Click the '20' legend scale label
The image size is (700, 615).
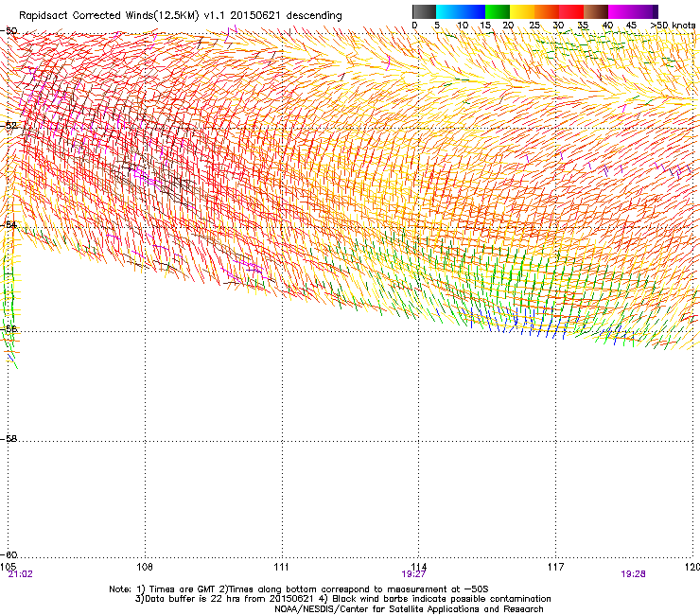point(508,26)
